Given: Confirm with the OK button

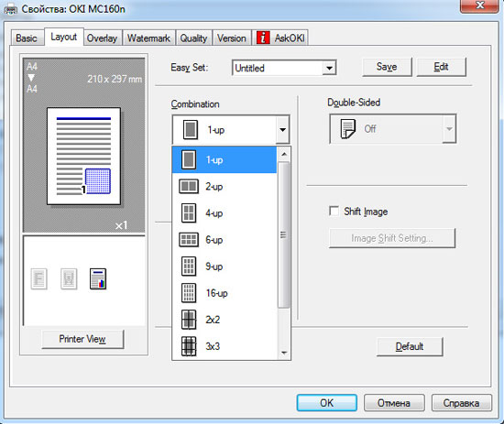Looking at the screenshot, I should (326, 403).
